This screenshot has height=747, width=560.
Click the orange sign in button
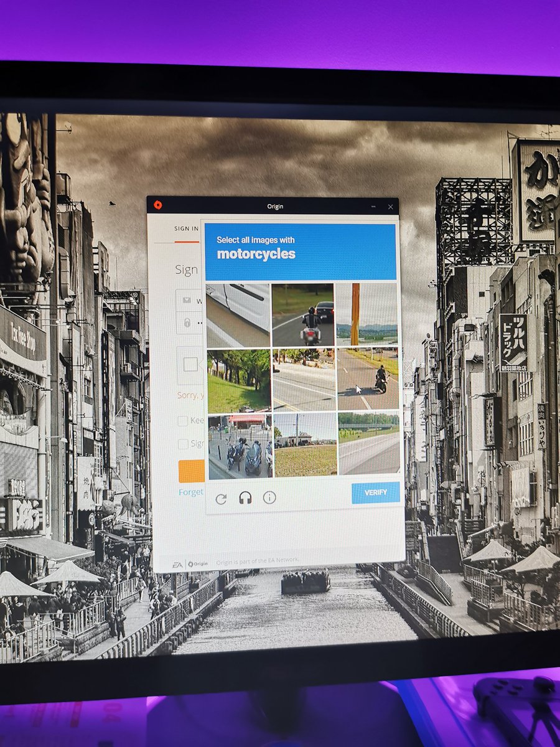(191, 471)
